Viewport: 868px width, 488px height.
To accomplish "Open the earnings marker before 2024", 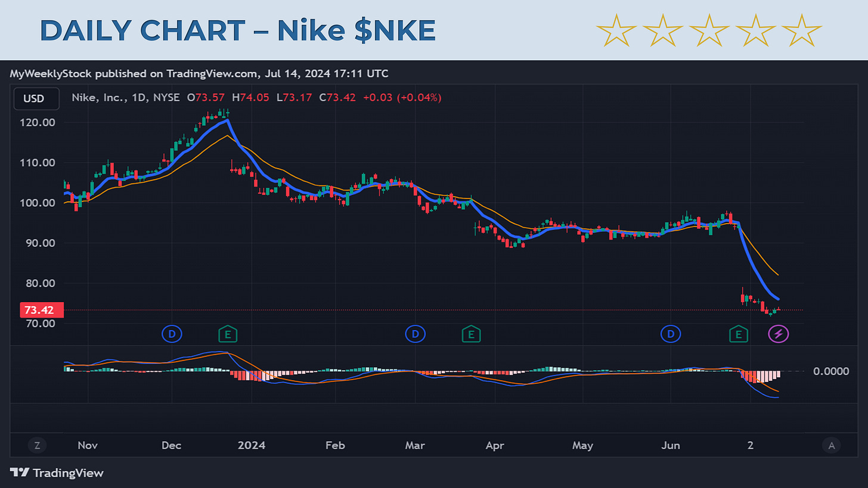I will click(227, 334).
